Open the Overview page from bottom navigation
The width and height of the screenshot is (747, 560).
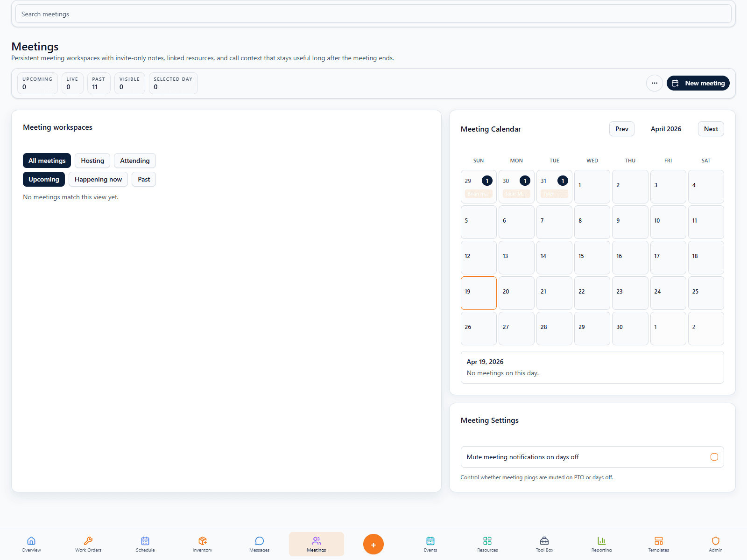(x=31, y=544)
